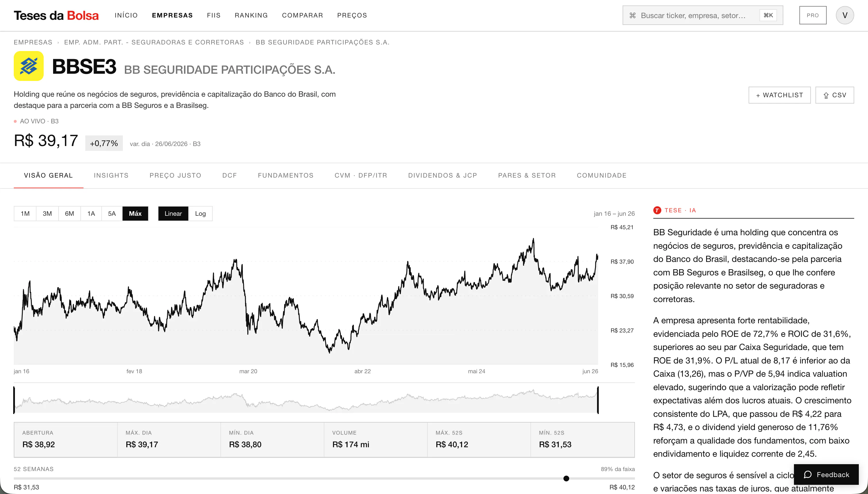The image size is (868, 494).
Task: Open the Comunidade tab
Action: [x=602, y=175]
